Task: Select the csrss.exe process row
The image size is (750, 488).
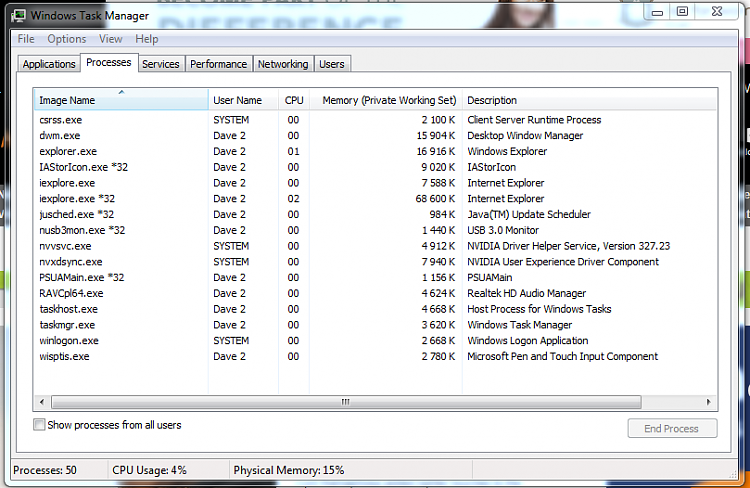Action: point(375,120)
